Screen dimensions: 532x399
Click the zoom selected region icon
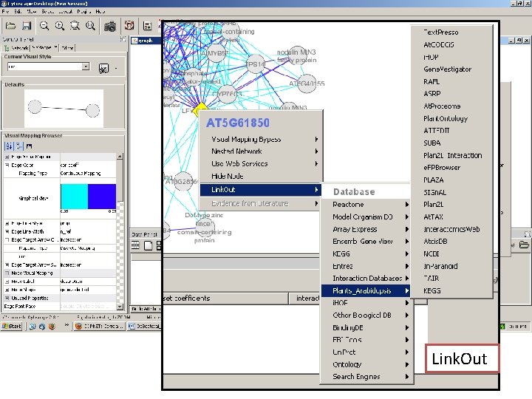(x=75, y=26)
